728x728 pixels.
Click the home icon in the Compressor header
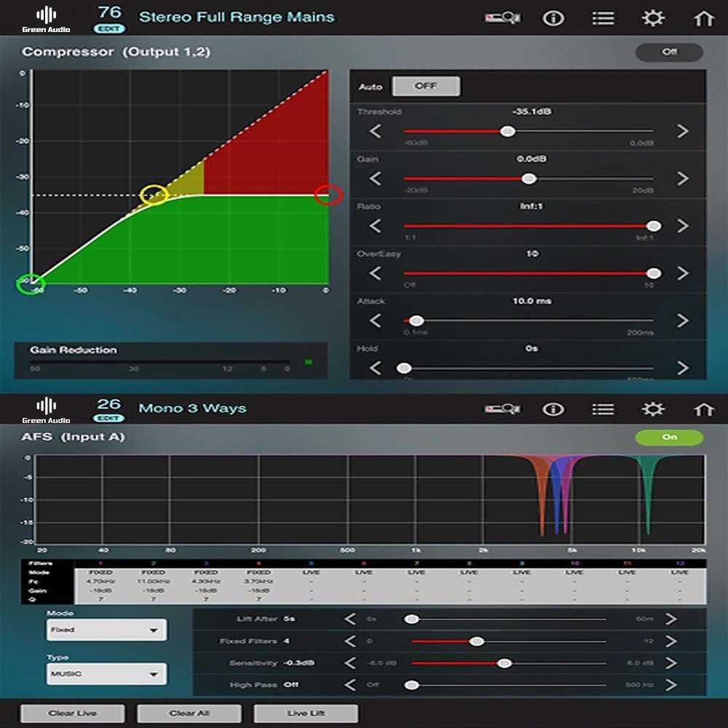tap(703, 19)
